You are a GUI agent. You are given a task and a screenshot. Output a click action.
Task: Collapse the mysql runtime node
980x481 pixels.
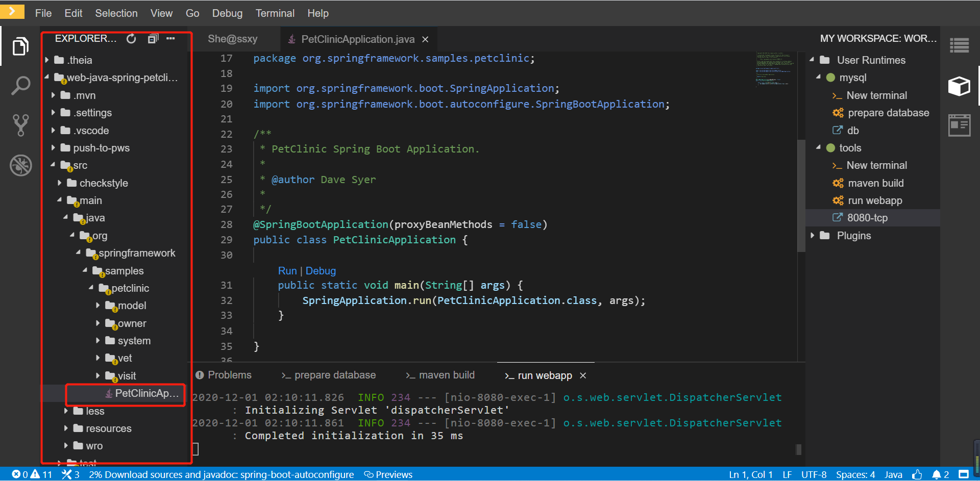pyautogui.click(x=819, y=77)
